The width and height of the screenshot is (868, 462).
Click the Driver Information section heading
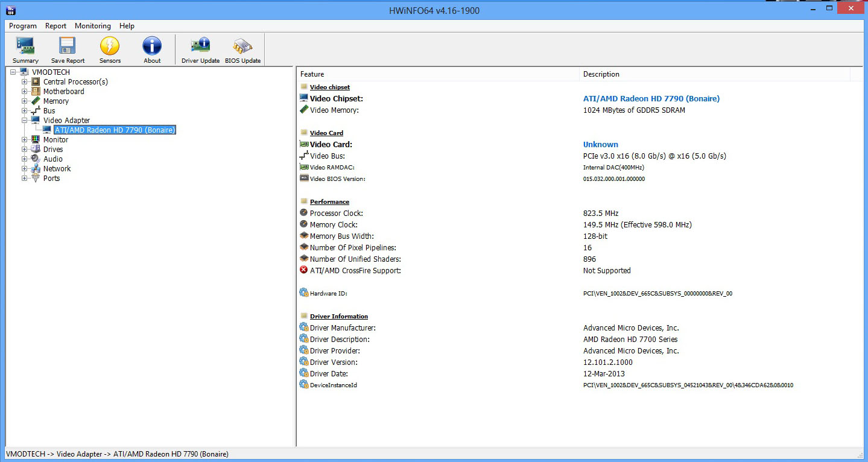(339, 316)
